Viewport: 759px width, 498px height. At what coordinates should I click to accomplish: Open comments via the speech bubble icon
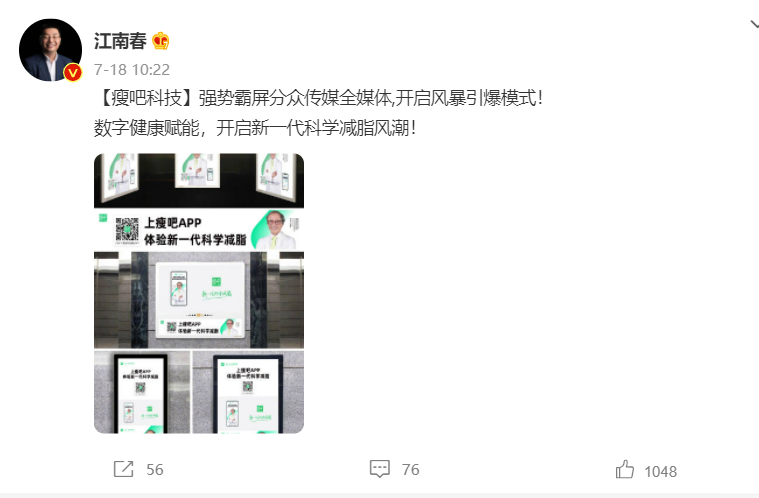(380, 469)
